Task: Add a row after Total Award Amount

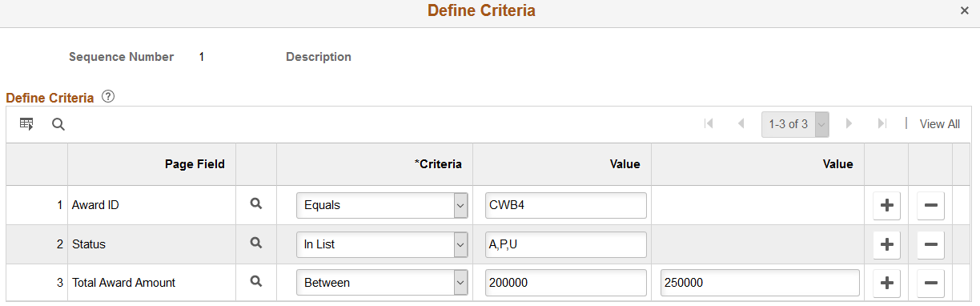Action: pyautogui.click(x=886, y=283)
